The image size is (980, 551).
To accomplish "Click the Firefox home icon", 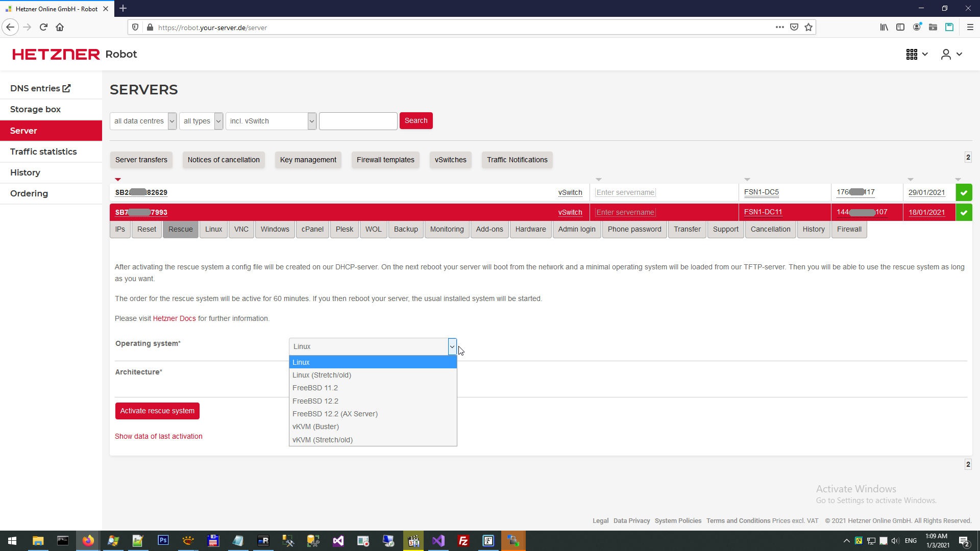I will tap(60, 28).
